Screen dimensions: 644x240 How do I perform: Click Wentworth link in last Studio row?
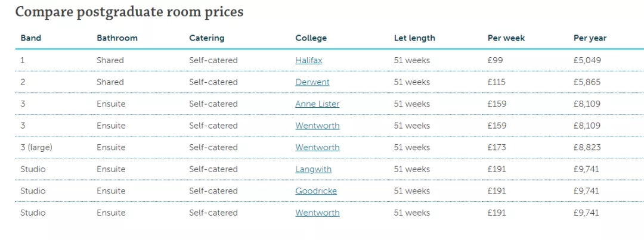317,213
